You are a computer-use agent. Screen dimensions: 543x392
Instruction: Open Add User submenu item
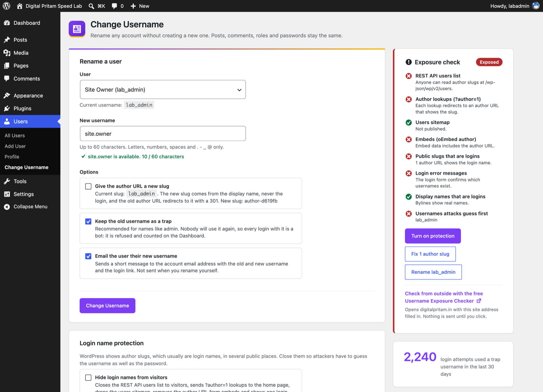click(x=15, y=146)
